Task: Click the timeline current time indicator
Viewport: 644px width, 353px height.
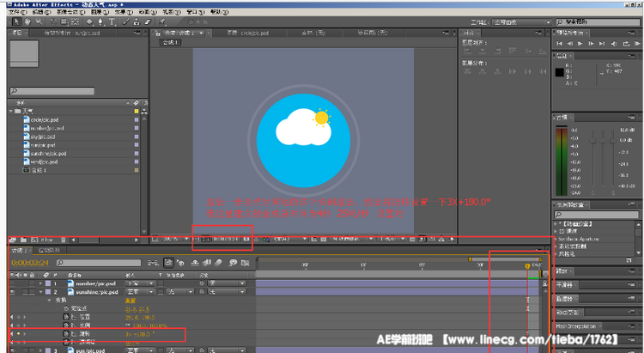Action: (x=527, y=266)
